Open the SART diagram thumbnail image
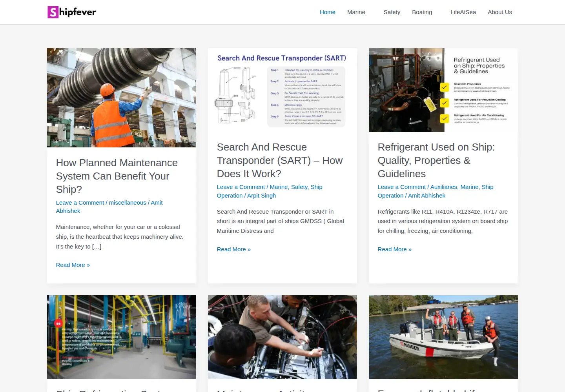This screenshot has height=392, width=565. [282, 90]
